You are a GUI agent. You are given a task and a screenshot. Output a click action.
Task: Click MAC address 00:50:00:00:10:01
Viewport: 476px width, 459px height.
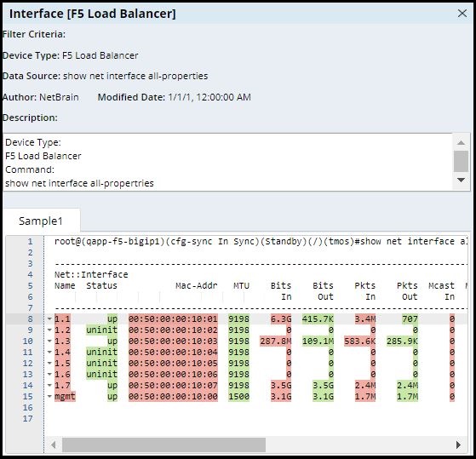point(173,319)
